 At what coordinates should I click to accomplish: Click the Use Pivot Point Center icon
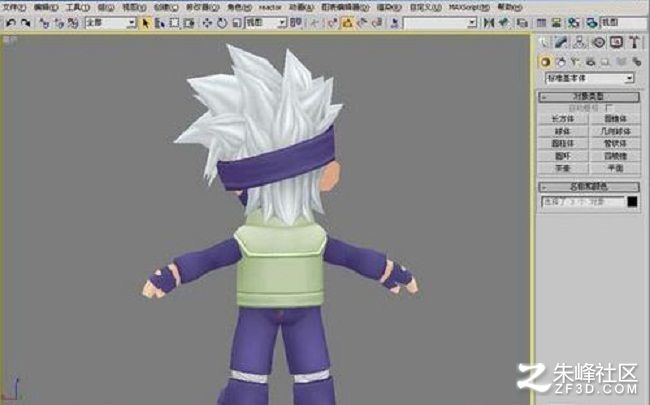(296, 23)
